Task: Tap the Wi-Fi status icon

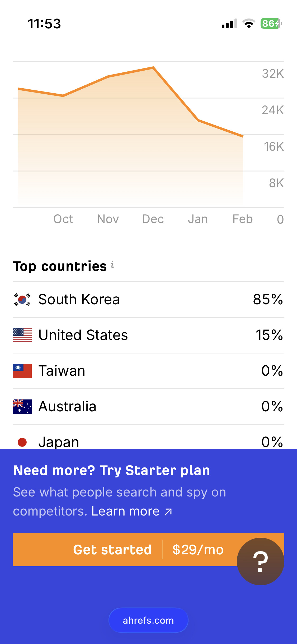Action: 249,24
